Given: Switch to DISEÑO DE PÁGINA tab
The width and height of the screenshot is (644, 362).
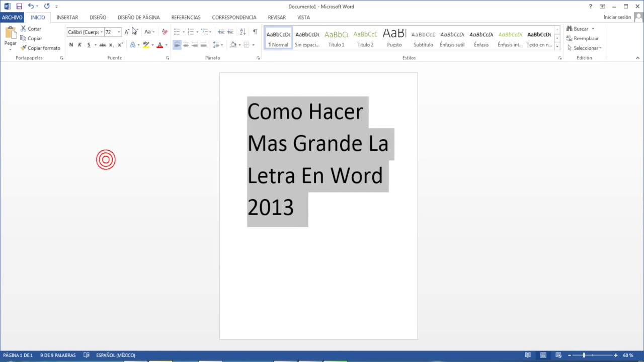Looking at the screenshot, I should [139, 17].
